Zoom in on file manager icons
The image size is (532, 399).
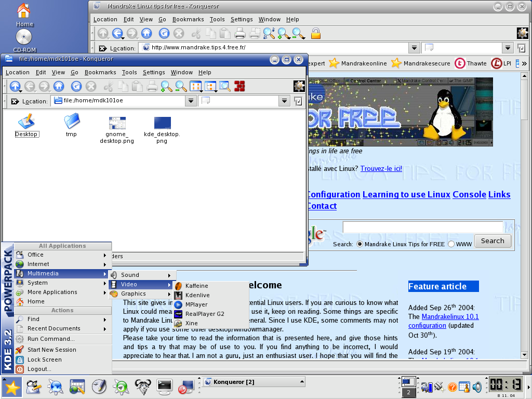pos(166,87)
